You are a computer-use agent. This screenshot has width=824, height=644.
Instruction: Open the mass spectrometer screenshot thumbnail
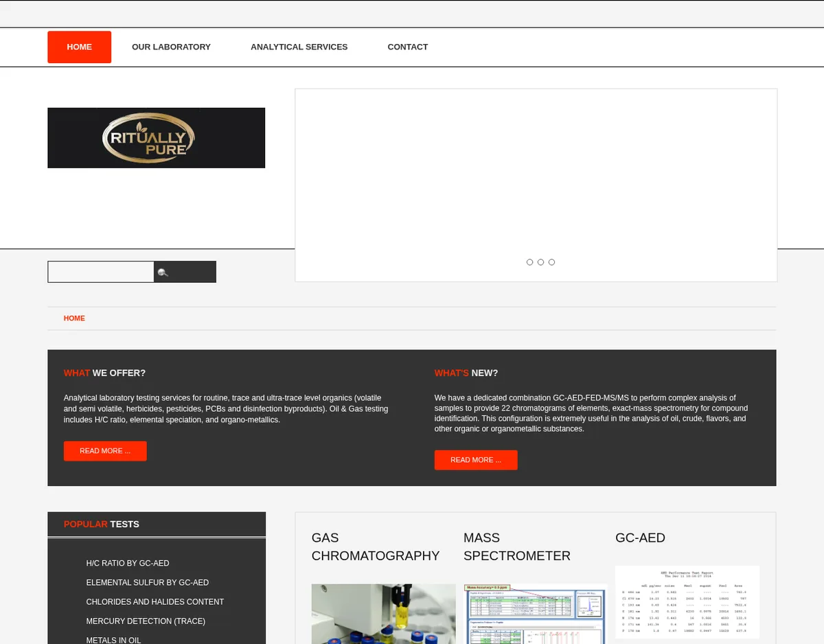[536, 614]
